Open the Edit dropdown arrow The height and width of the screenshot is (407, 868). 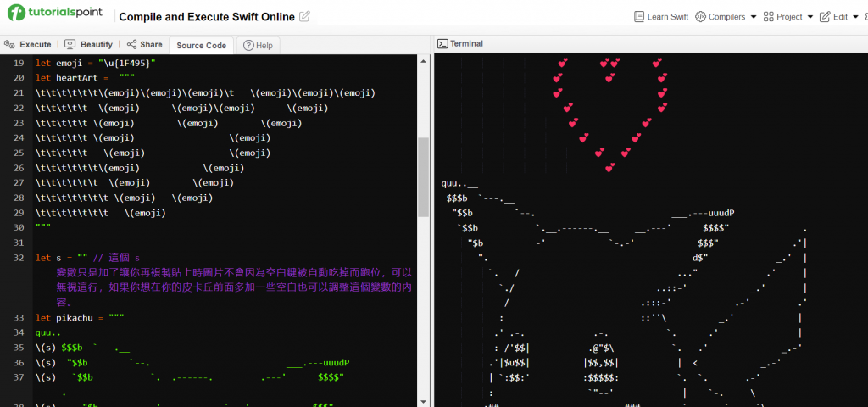(856, 17)
